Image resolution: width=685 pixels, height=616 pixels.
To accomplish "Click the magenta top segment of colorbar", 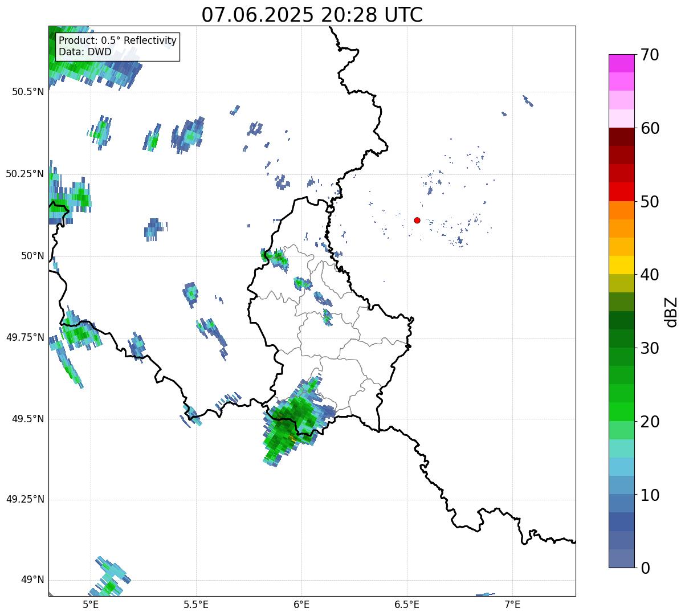I will tap(621, 63).
